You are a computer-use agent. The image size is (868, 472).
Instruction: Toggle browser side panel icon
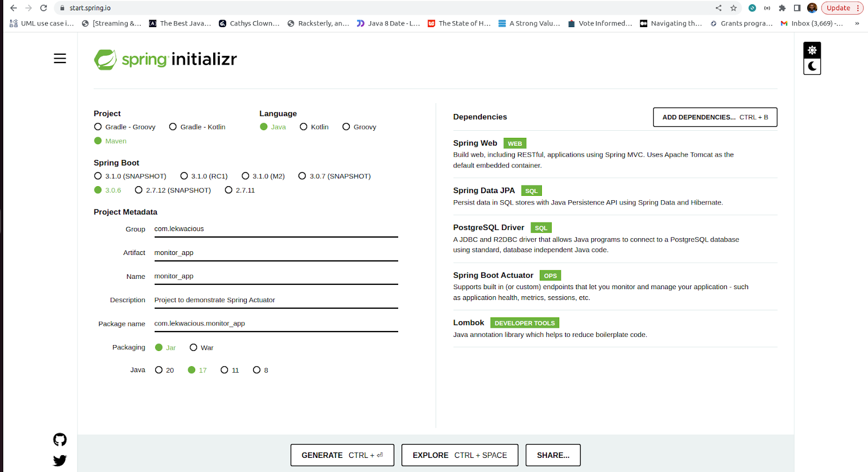point(797,8)
